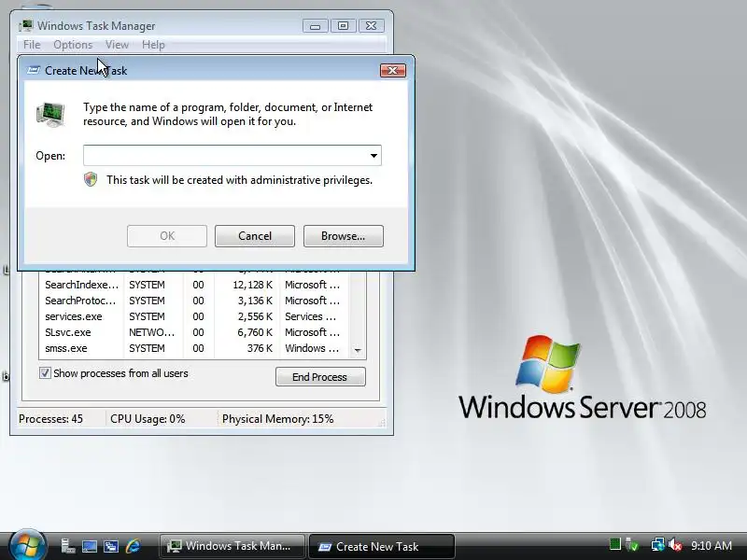
Task: Close the Windows Task Manager window
Action: coord(371,26)
